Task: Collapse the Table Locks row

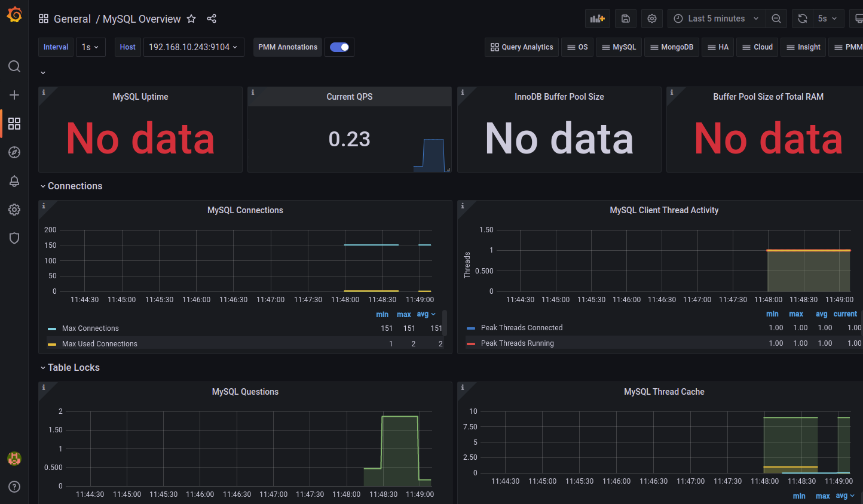Action: 69,368
